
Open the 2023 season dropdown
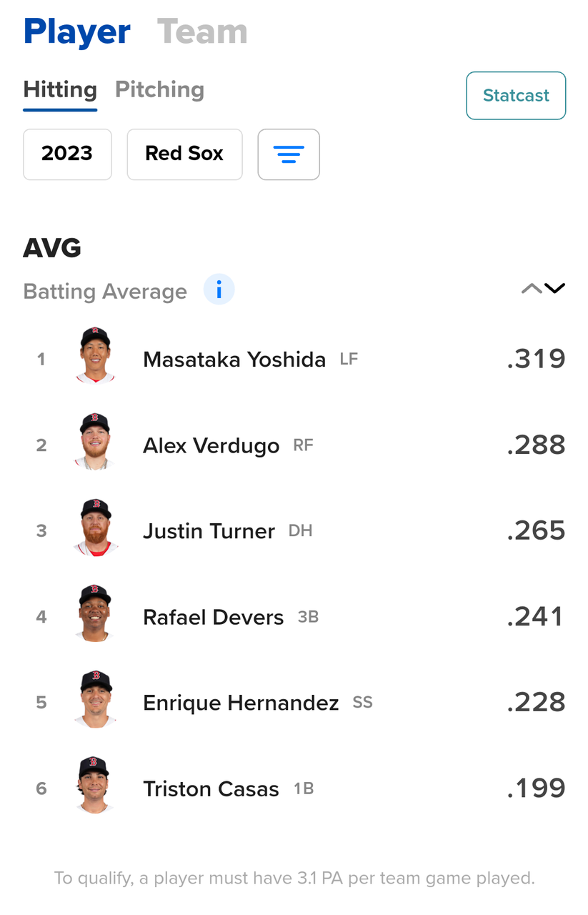point(67,154)
